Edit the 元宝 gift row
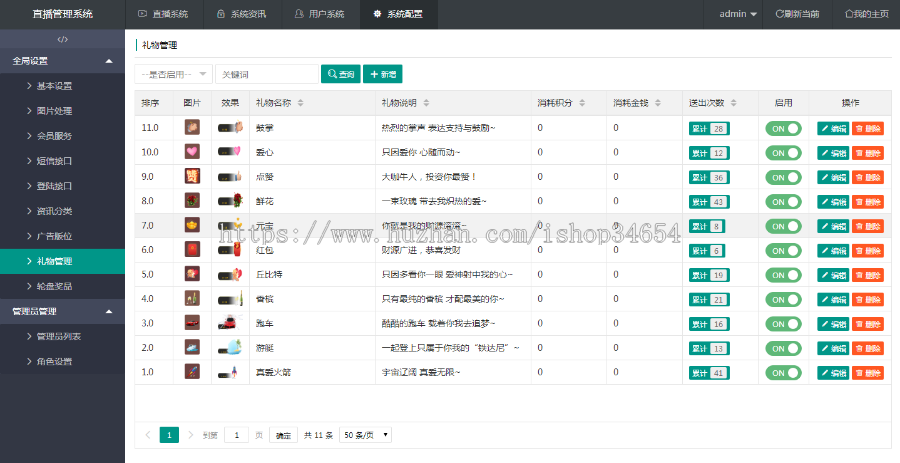This screenshot has width=900, height=463. click(833, 226)
